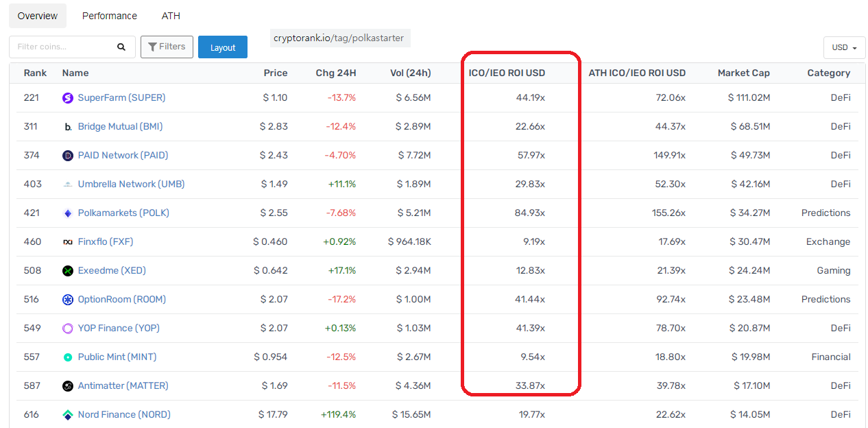Click the OptionRoom blue logo icon
The height and width of the screenshot is (428, 868).
click(x=68, y=300)
